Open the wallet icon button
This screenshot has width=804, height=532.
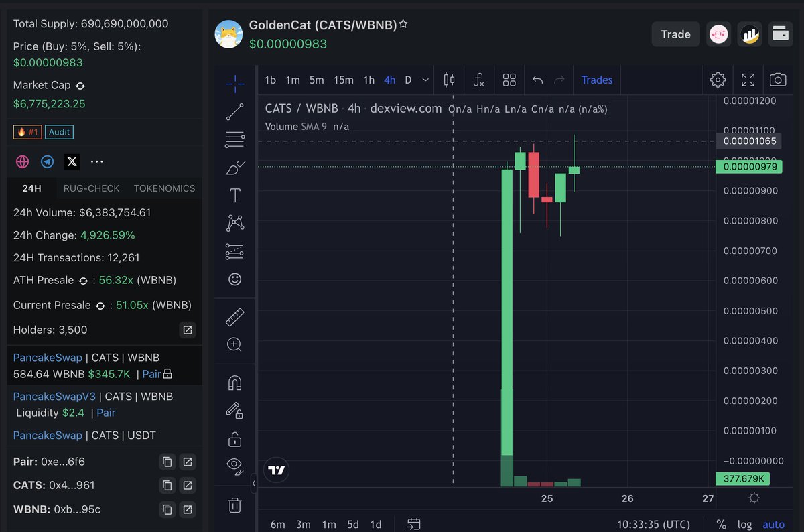coord(781,34)
